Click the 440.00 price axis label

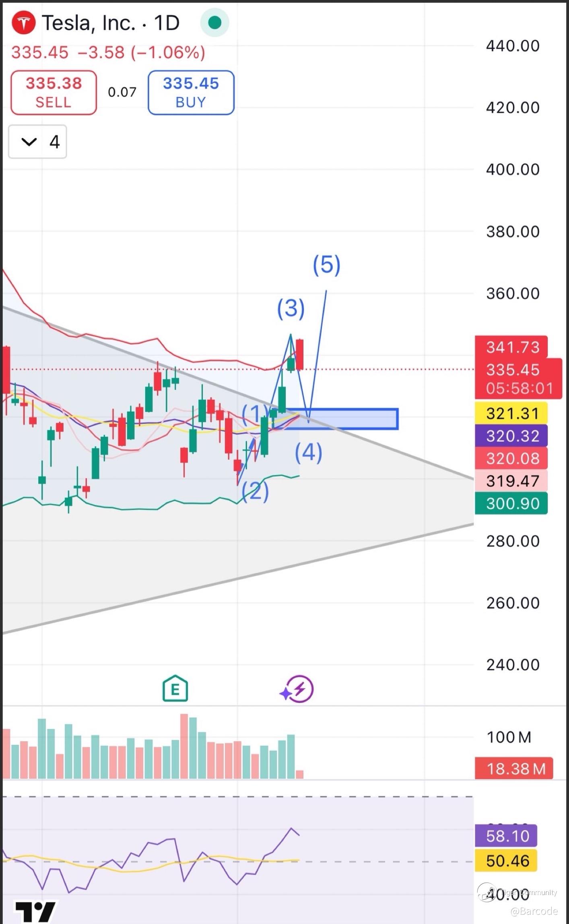(x=513, y=46)
